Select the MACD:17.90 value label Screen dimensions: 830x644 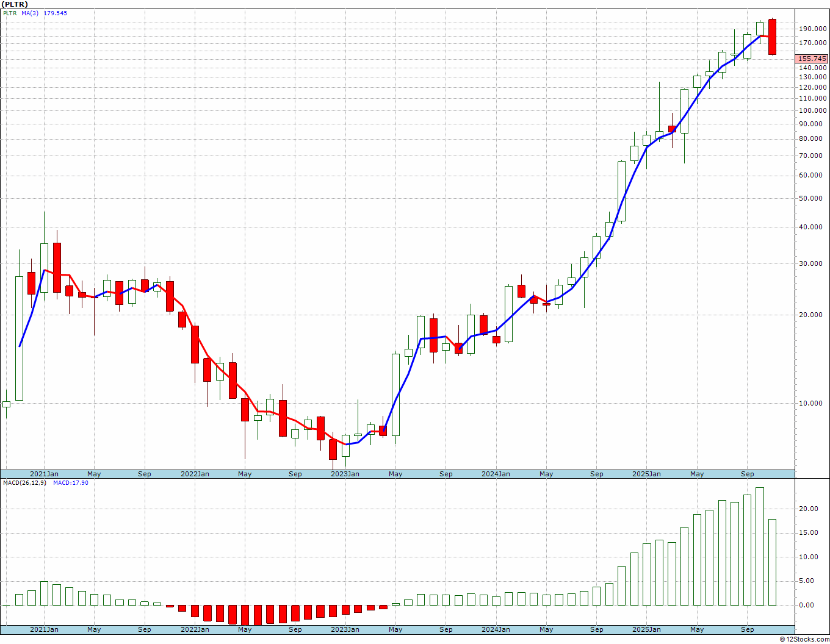click(x=71, y=483)
